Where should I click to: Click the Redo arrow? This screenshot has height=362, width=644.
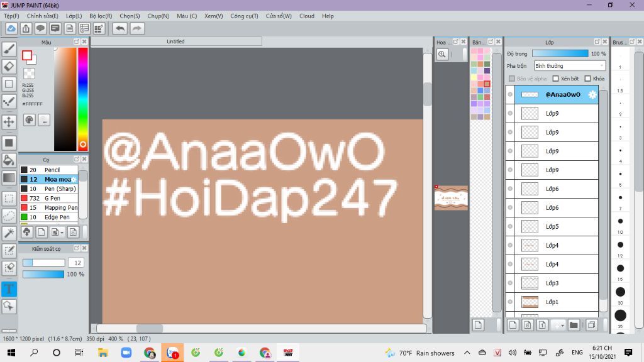click(137, 28)
